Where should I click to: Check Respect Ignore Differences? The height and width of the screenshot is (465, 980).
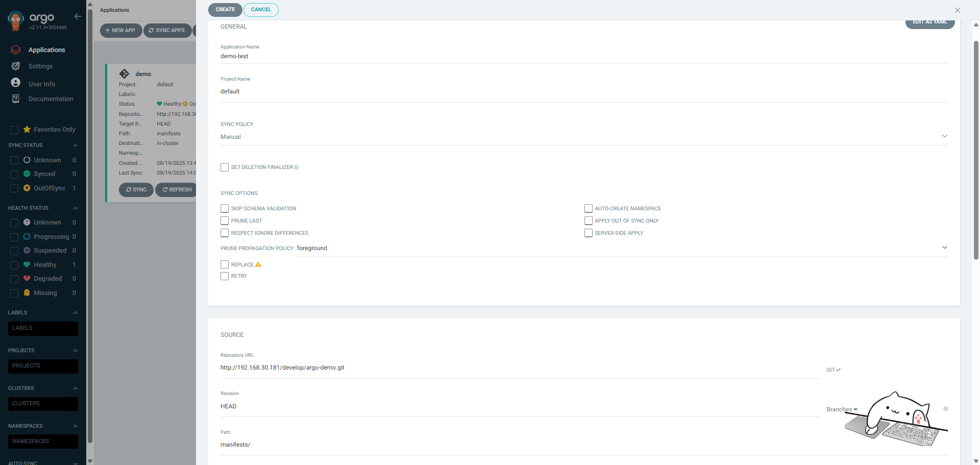pyautogui.click(x=225, y=233)
